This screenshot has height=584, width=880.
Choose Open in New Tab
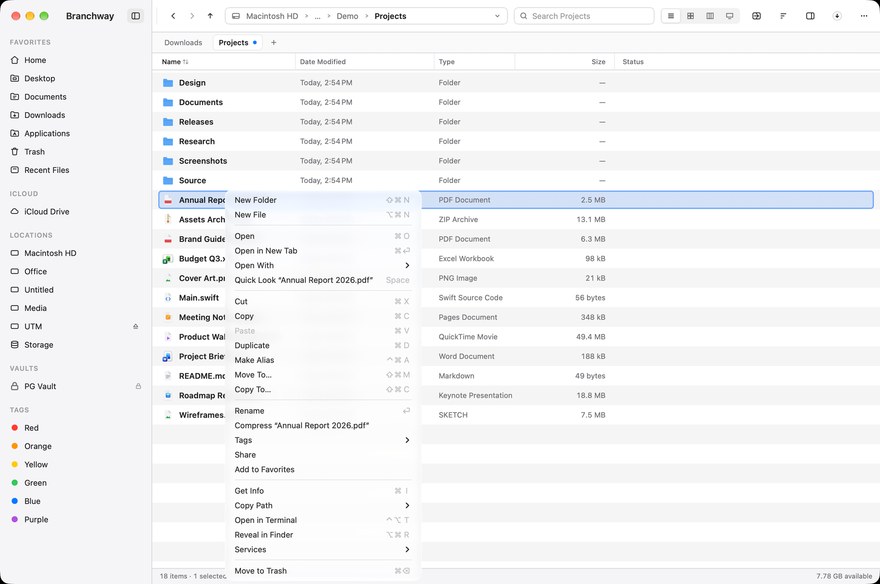point(322,251)
